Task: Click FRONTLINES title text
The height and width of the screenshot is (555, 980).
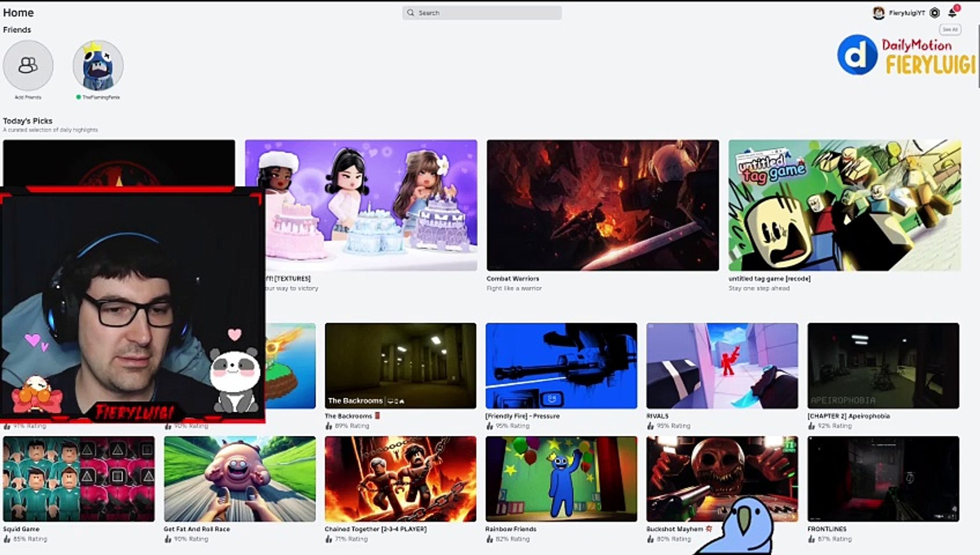Action: (827, 529)
